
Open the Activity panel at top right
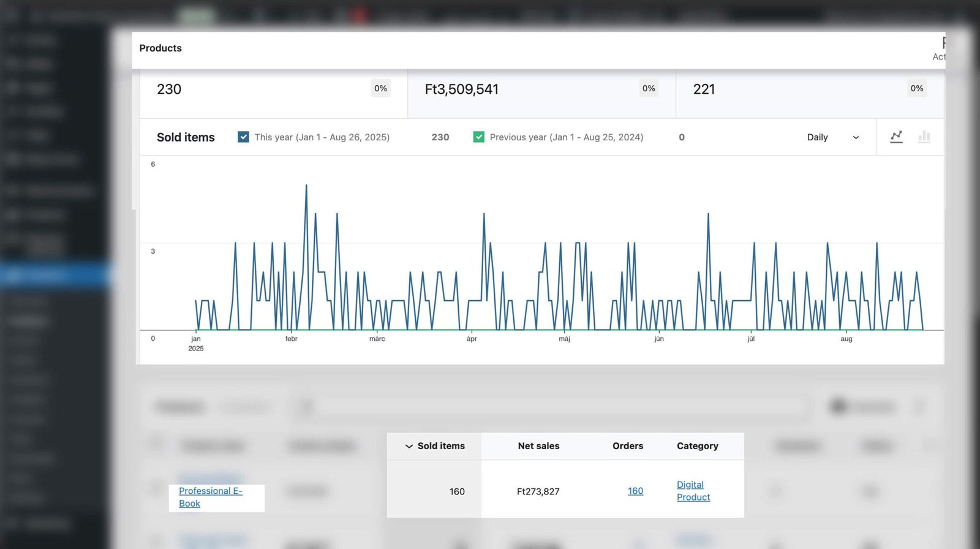pyautogui.click(x=940, y=49)
